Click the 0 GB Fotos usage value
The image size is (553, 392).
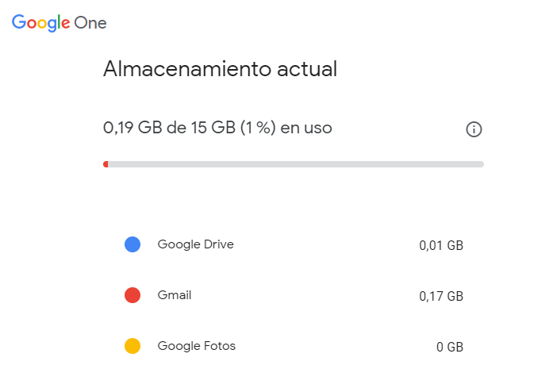pyautogui.click(x=450, y=348)
